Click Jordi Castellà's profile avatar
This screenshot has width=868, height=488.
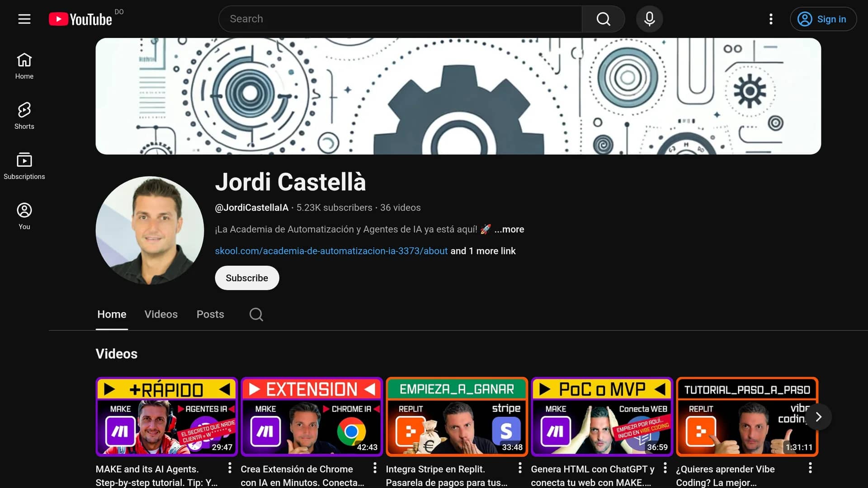150,230
